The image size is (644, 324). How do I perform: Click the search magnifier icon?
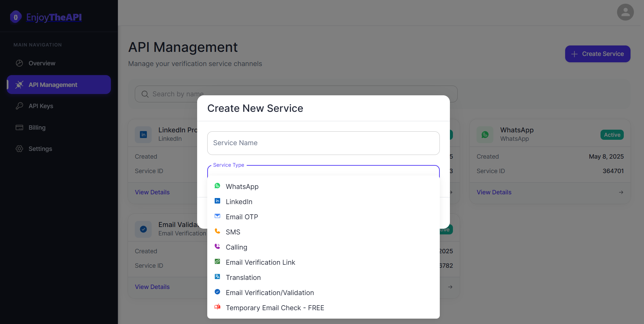145,94
